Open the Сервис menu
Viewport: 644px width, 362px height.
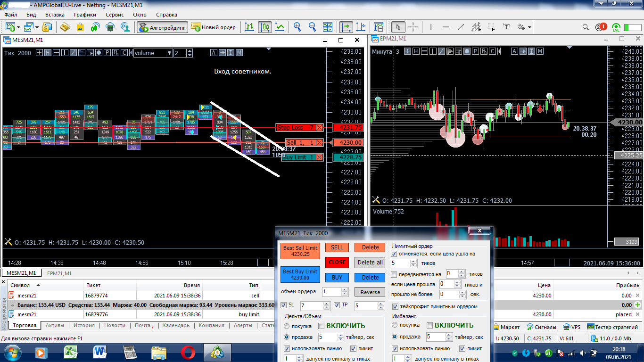tap(115, 15)
